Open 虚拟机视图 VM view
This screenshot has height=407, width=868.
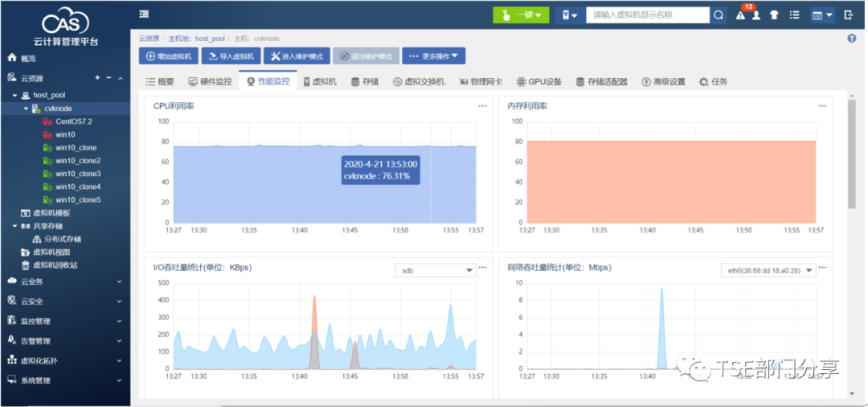pyautogui.click(x=51, y=252)
